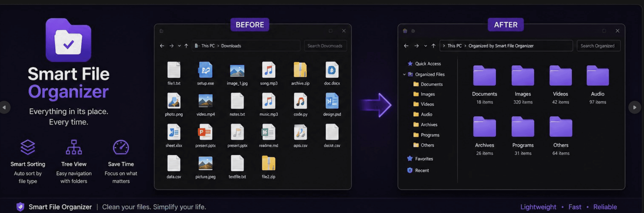Open the large Audio folder with 97 items
The image size is (644, 213).
pyautogui.click(x=597, y=76)
